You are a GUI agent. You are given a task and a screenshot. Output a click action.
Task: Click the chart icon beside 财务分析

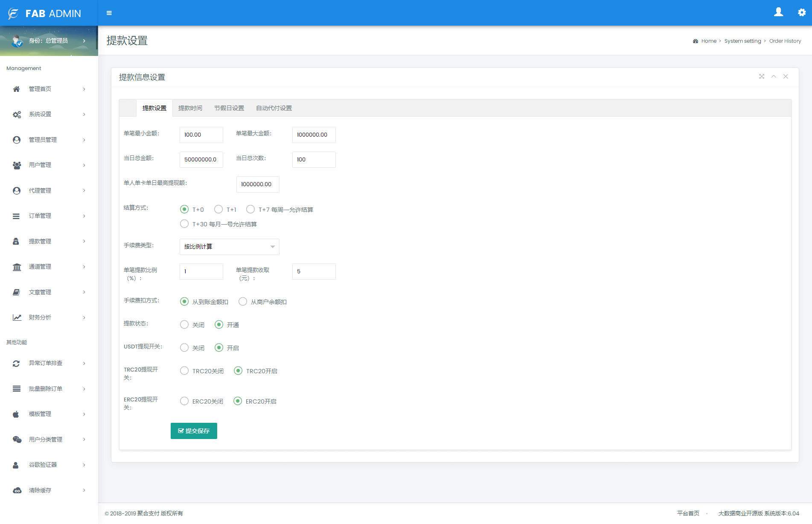click(x=17, y=317)
